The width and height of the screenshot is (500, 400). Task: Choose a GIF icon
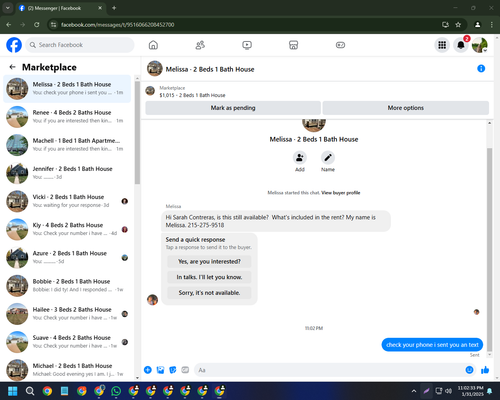point(185,370)
